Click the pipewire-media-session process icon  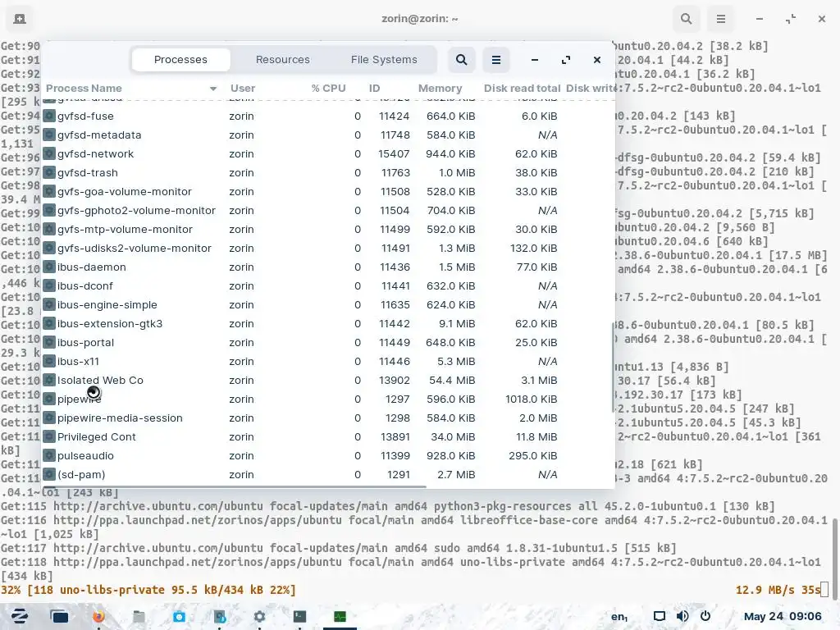[x=49, y=418]
